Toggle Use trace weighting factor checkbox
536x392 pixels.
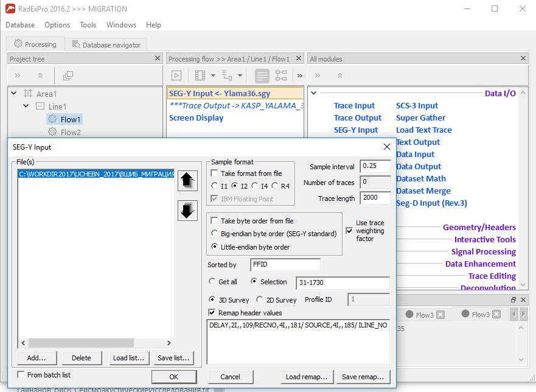pos(349,231)
